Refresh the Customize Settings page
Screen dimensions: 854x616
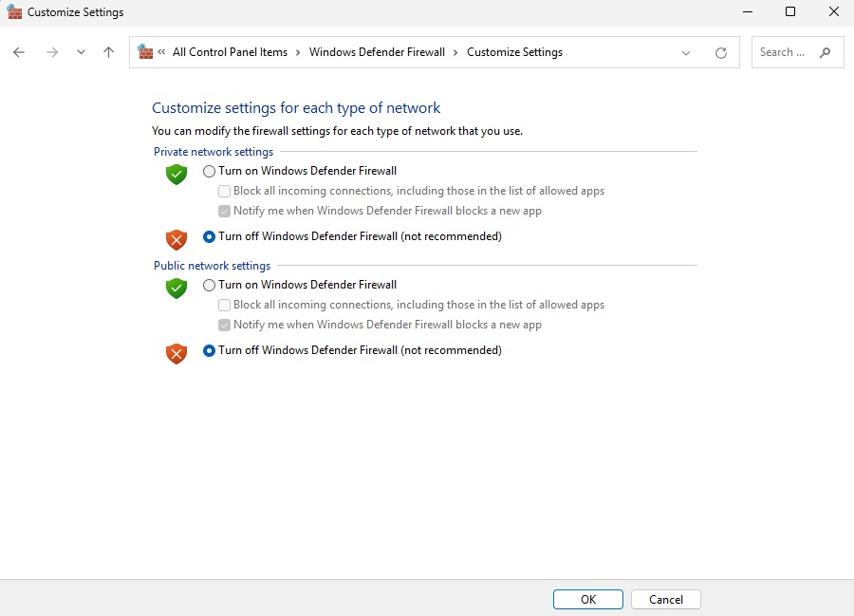[721, 53]
